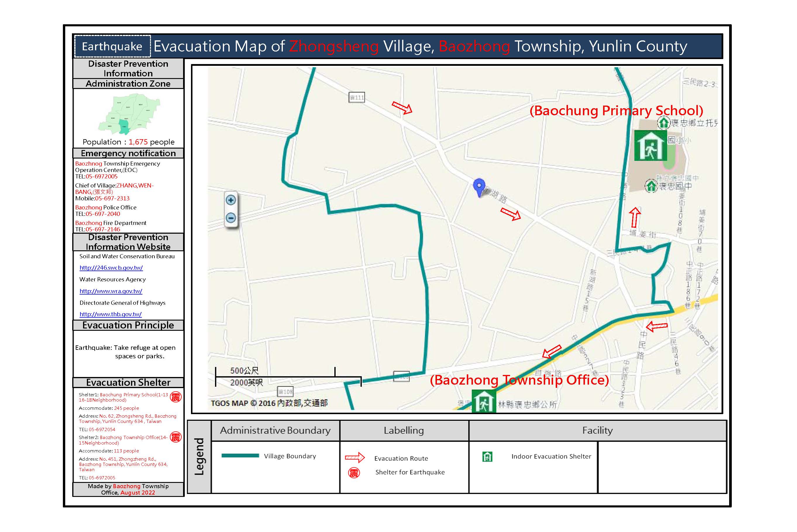Click left-pointing red arrow beside 中民路

click(x=657, y=326)
